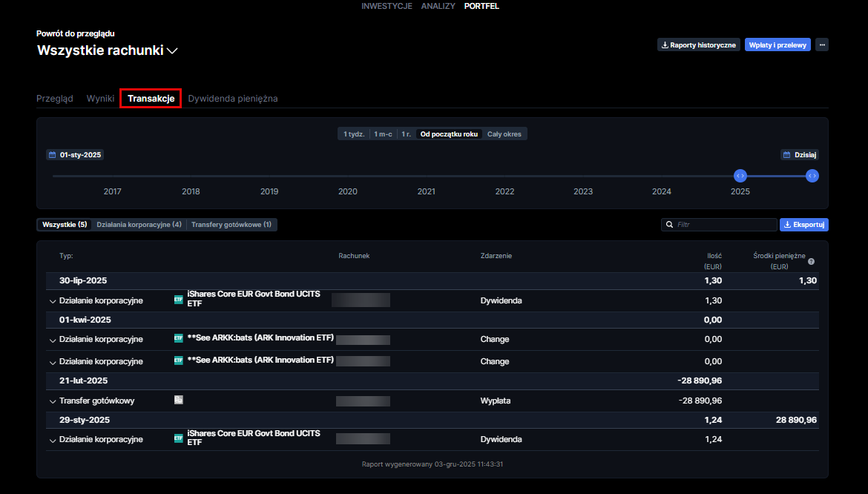Click the calendar icon beside Dzisiaj
Screen dimensions: 868x494
(x=786, y=155)
